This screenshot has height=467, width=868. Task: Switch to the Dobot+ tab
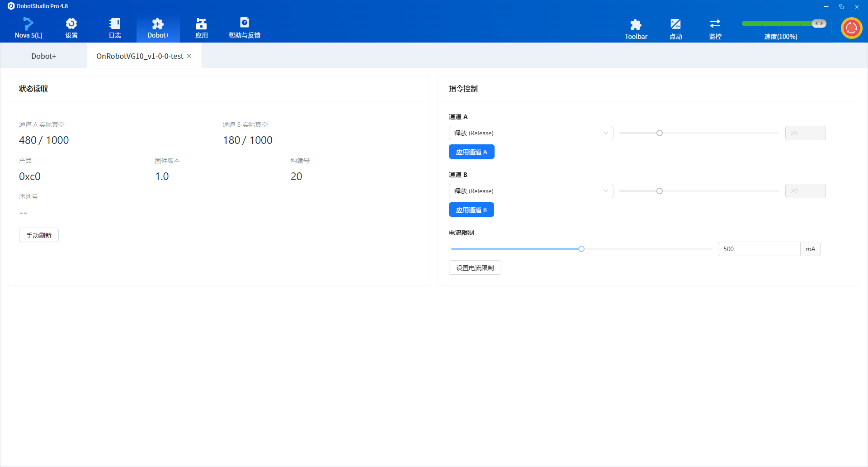[x=43, y=56]
